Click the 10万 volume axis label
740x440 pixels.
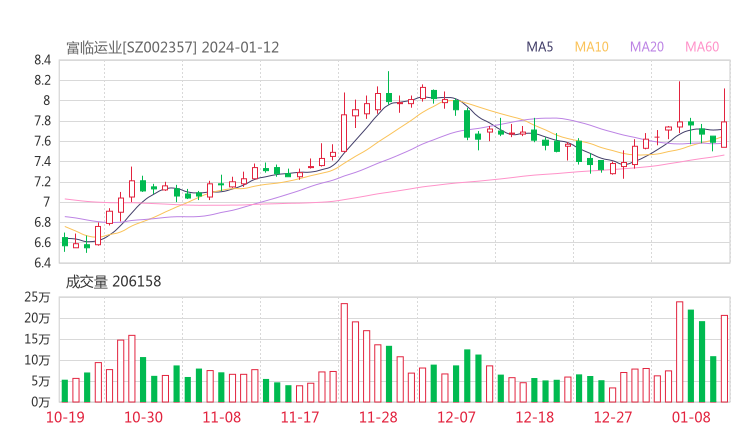(37, 360)
